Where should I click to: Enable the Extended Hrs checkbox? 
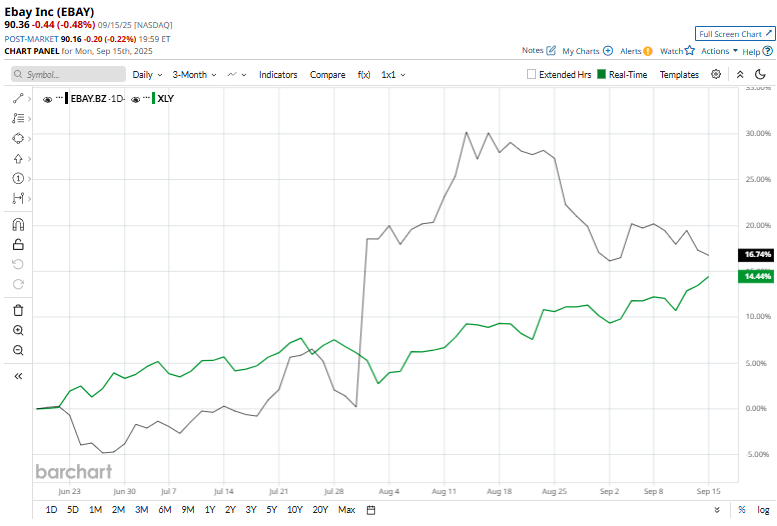(x=531, y=74)
